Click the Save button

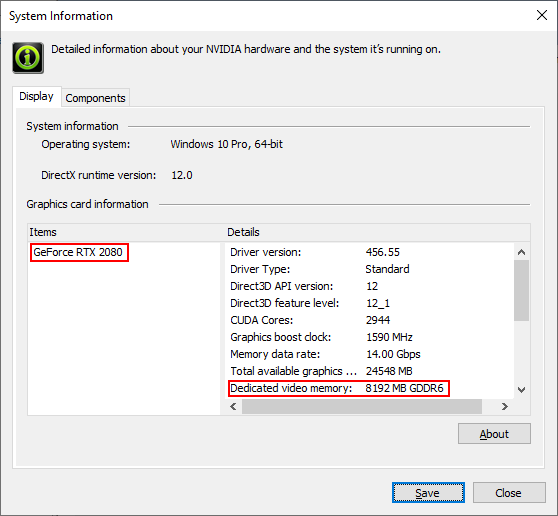point(428,493)
